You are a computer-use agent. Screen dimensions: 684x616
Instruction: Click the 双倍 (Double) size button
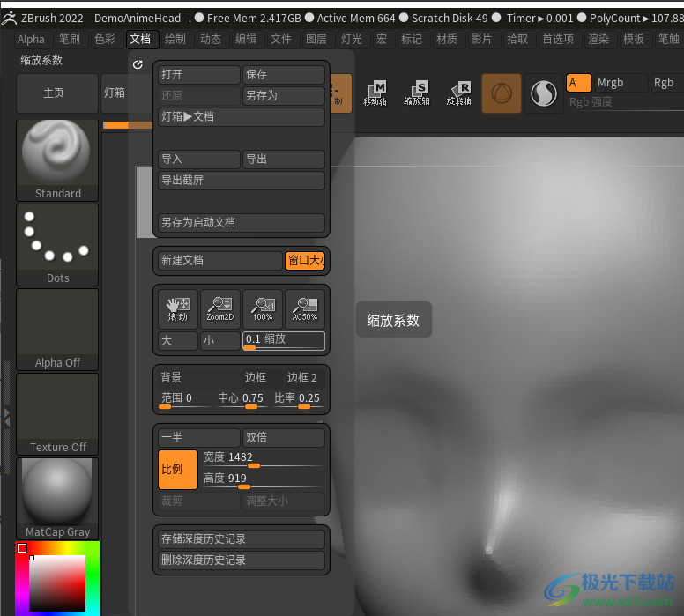pyautogui.click(x=284, y=438)
